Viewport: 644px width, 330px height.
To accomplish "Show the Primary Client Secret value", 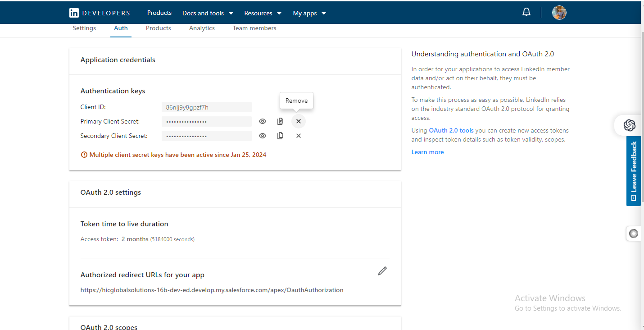I will pyautogui.click(x=263, y=121).
